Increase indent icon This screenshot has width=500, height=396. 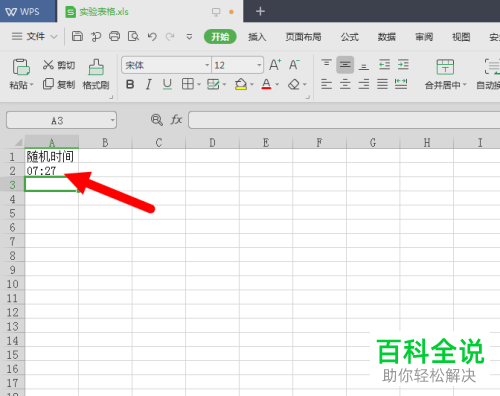click(x=403, y=64)
